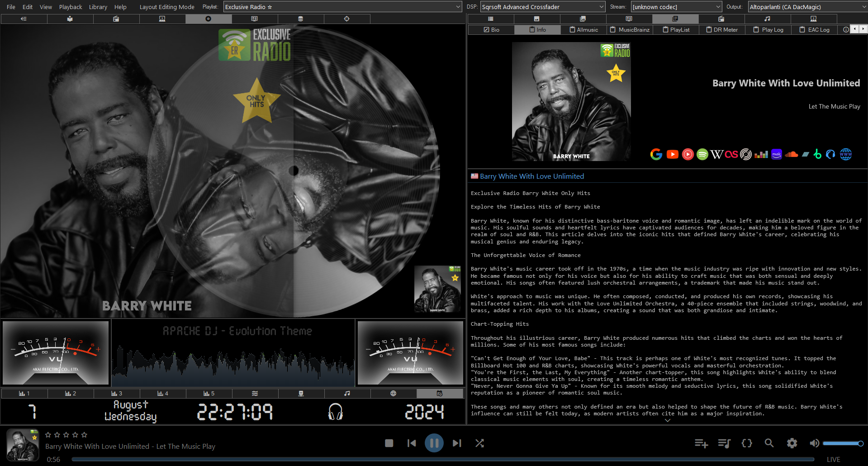Open the Discogs vinyl icon
Viewport: 868px width, 466px height.
[746, 154]
